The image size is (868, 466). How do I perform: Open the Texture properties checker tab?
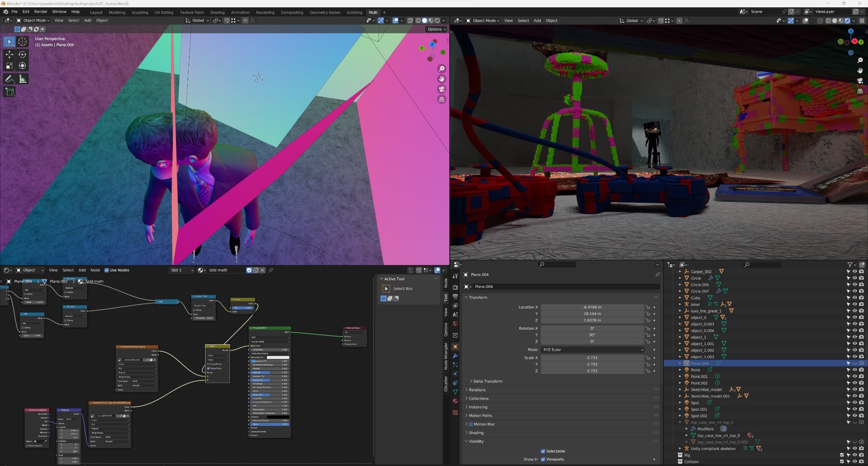455,412
